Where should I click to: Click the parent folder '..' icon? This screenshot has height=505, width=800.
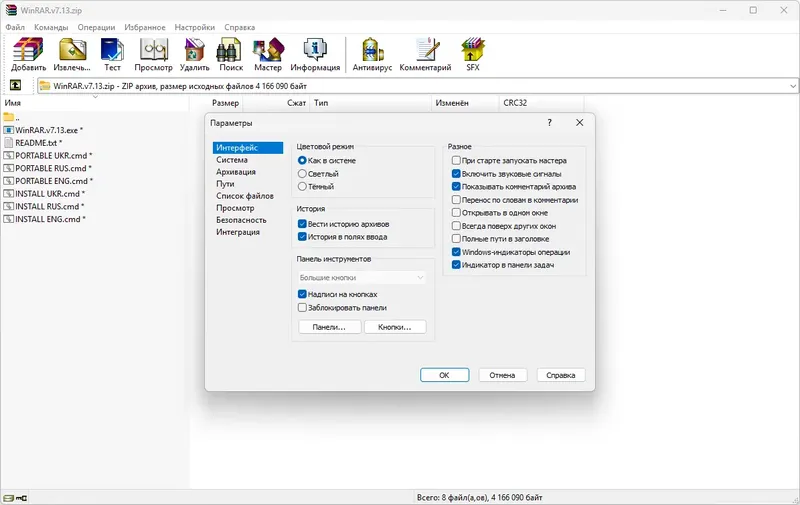pyautogui.click(x=9, y=117)
